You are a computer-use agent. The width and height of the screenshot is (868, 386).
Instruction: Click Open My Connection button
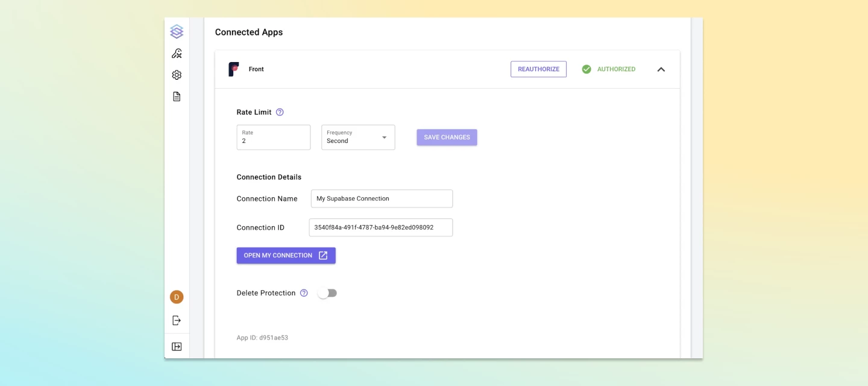click(x=286, y=256)
